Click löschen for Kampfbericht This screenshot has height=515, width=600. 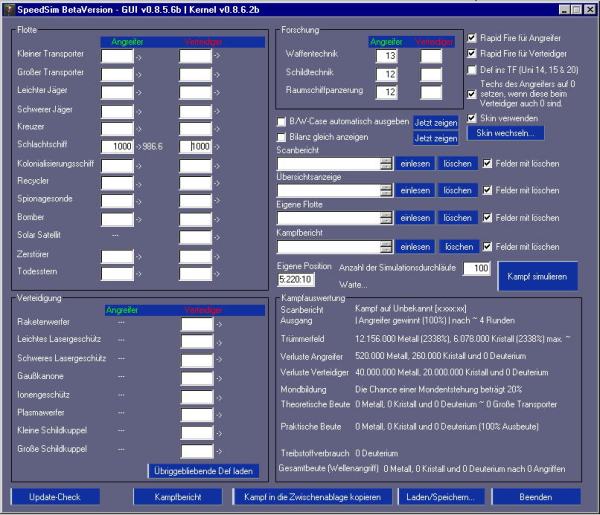(459, 247)
